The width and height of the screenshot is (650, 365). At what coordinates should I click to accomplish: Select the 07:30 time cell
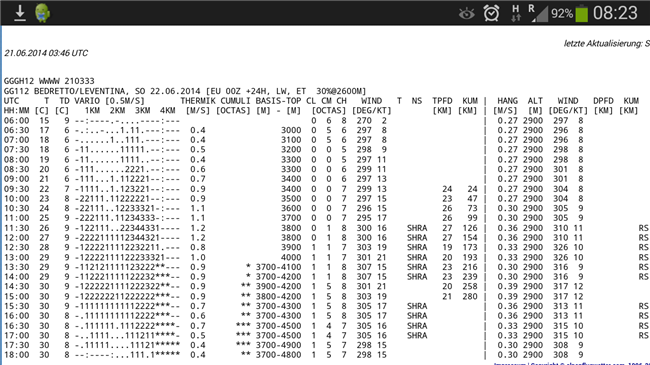pos(17,150)
